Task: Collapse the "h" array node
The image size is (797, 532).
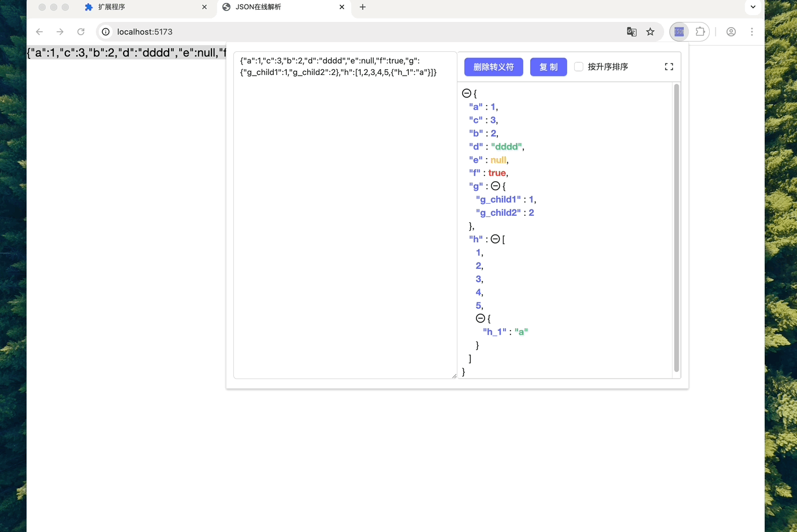Action: tap(495, 238)
